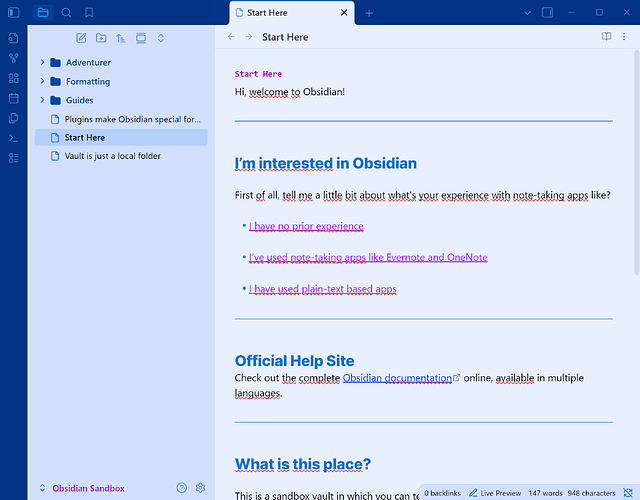
Task: Open today's daily note calendar icon
Action: click(13, 98)
